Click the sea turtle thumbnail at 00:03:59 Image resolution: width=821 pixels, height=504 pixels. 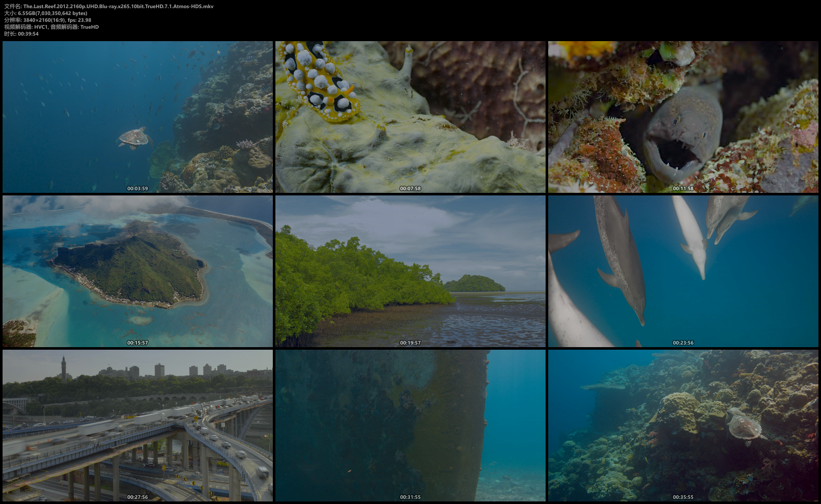pyautogui.click(x=137, y=117)
